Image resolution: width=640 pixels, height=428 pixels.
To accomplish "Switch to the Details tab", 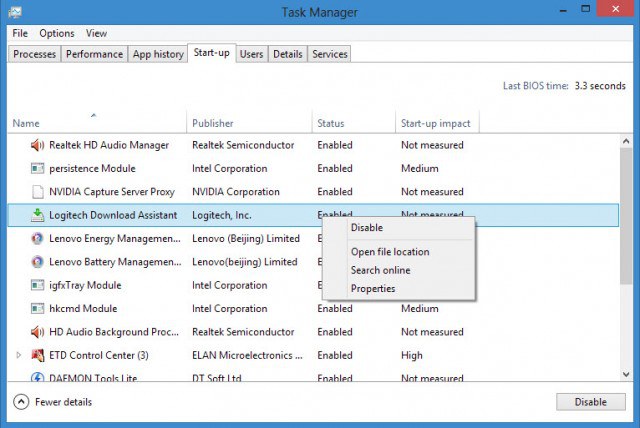I will point(288,54).
